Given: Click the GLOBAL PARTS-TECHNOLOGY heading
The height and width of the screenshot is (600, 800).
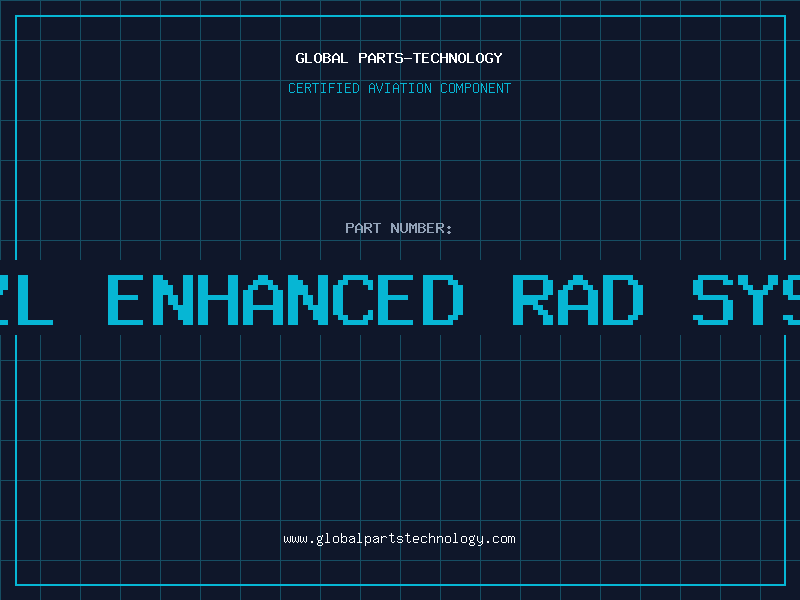Looking at the screenshot, I should (x=399, y=58).
